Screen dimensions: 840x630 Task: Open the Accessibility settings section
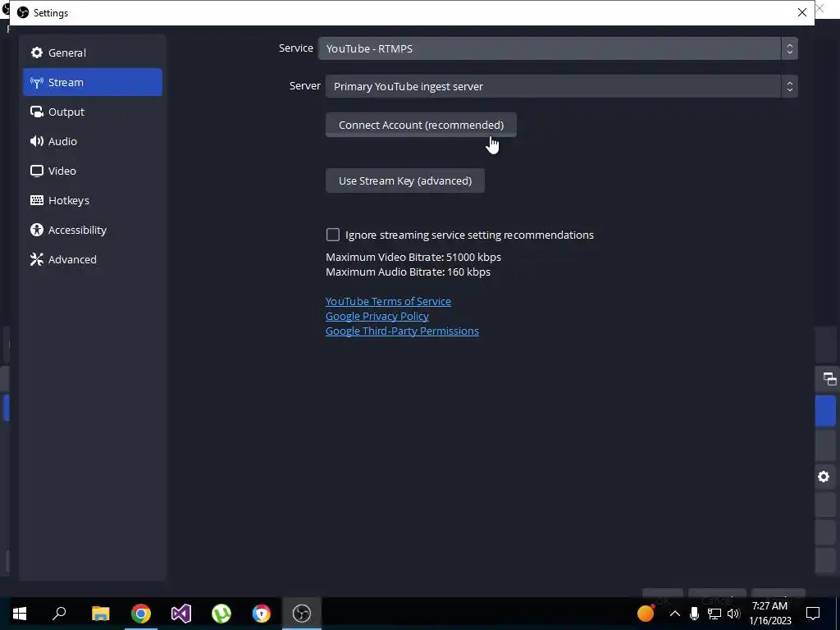[92, 230]
